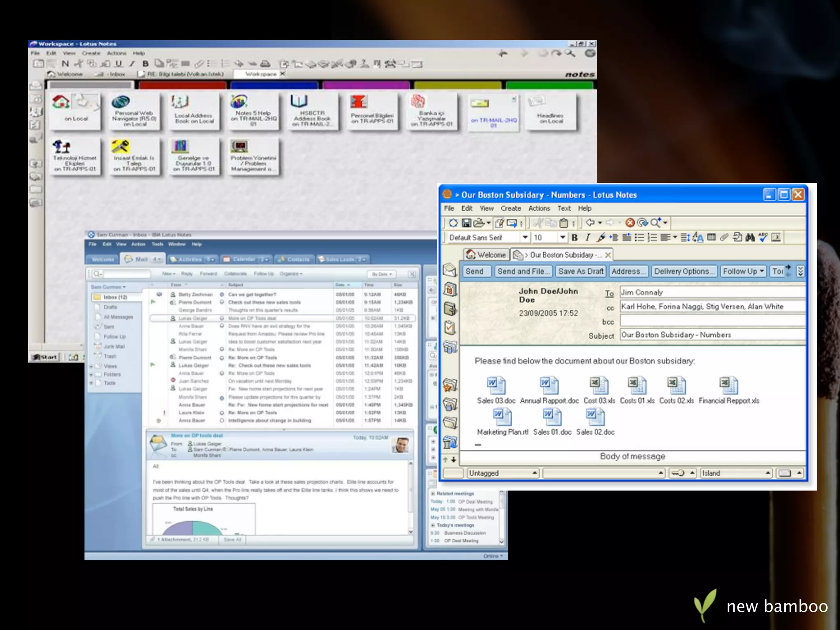Click the Stop red X toolbar icon
840x630 pixels.
(x=630, y=223)
